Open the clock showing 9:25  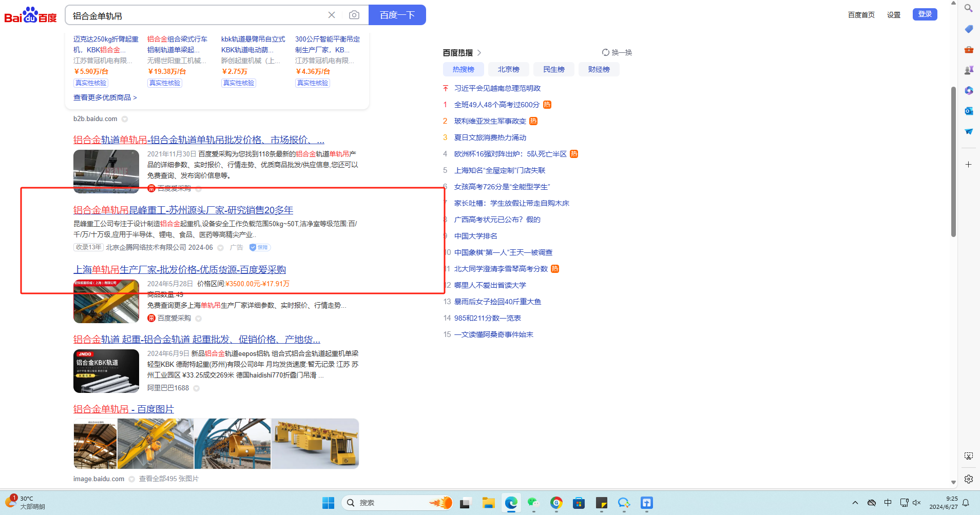[x=943, y=503]
